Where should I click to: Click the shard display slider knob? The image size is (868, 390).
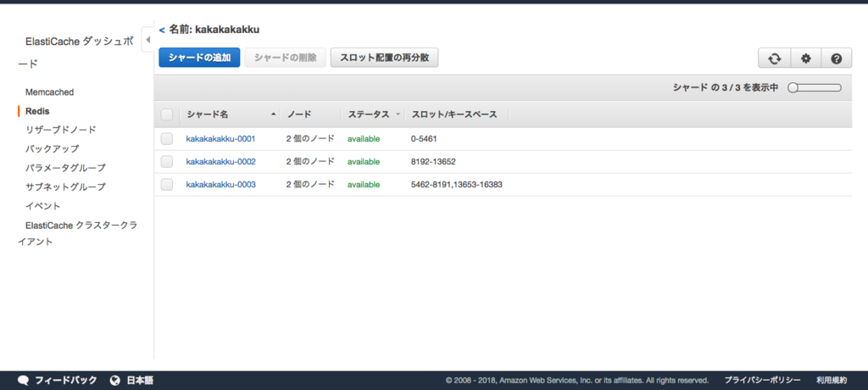pyautogui.click(x=793, y=87)
